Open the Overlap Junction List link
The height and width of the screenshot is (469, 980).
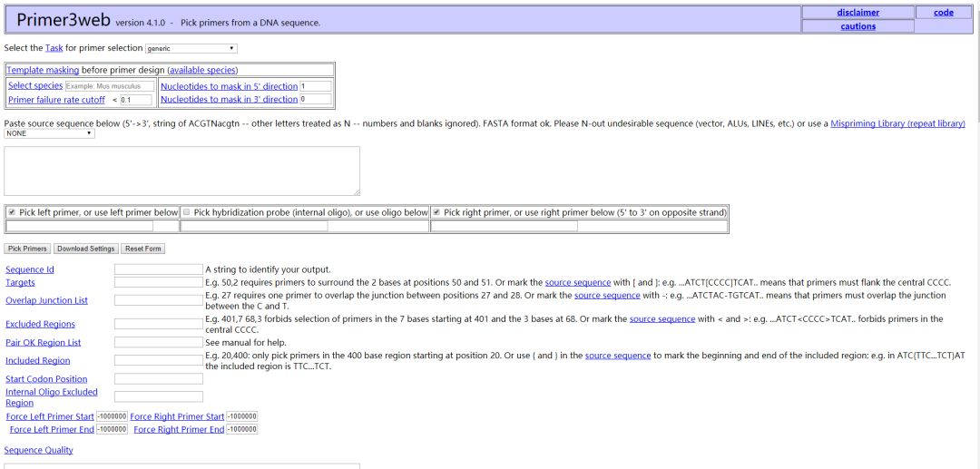point(47,300)
